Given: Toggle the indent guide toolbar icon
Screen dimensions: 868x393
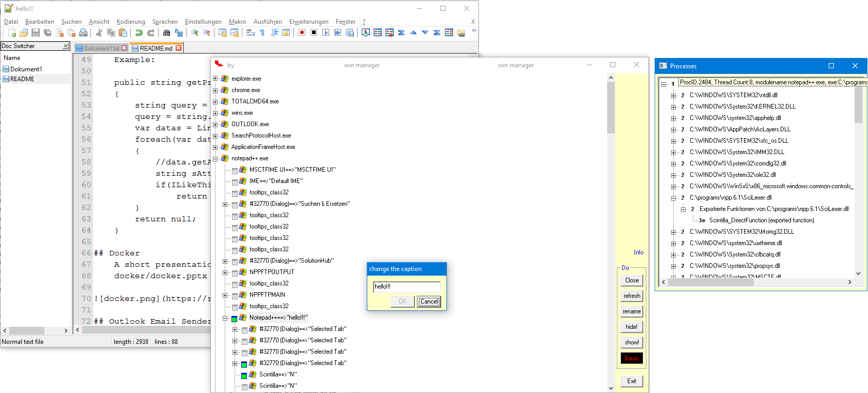Looking at the screenshot, I should pos(274,33).
